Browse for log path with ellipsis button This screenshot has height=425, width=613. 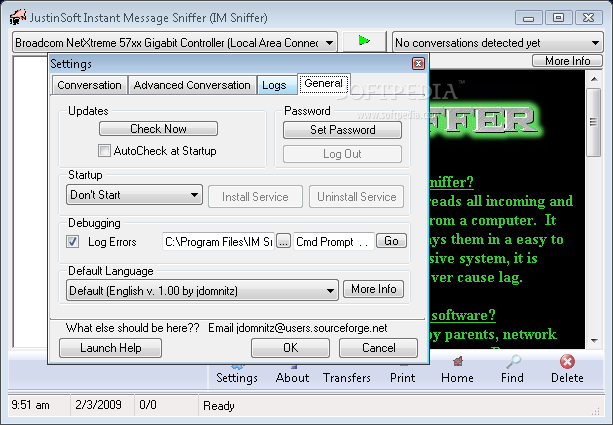pos(283,241)
